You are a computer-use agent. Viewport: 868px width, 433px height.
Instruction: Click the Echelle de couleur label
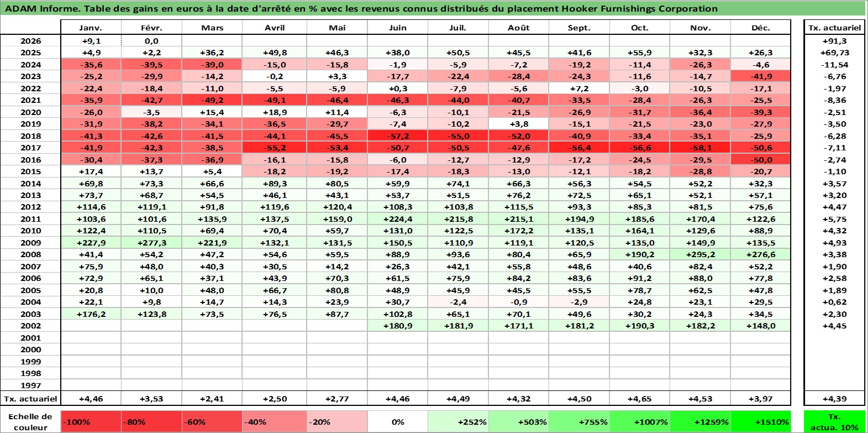coord(30,421)
